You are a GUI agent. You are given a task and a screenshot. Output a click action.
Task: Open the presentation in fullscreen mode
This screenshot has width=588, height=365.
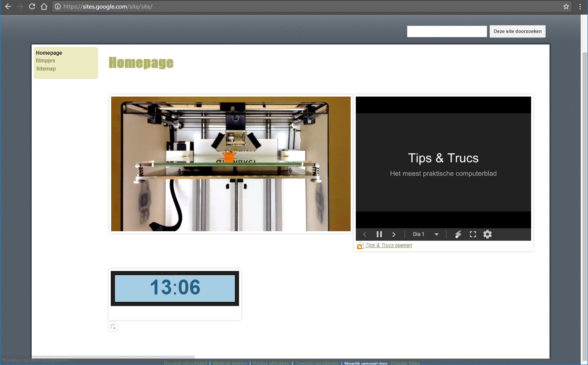click(x=473, y=234)
